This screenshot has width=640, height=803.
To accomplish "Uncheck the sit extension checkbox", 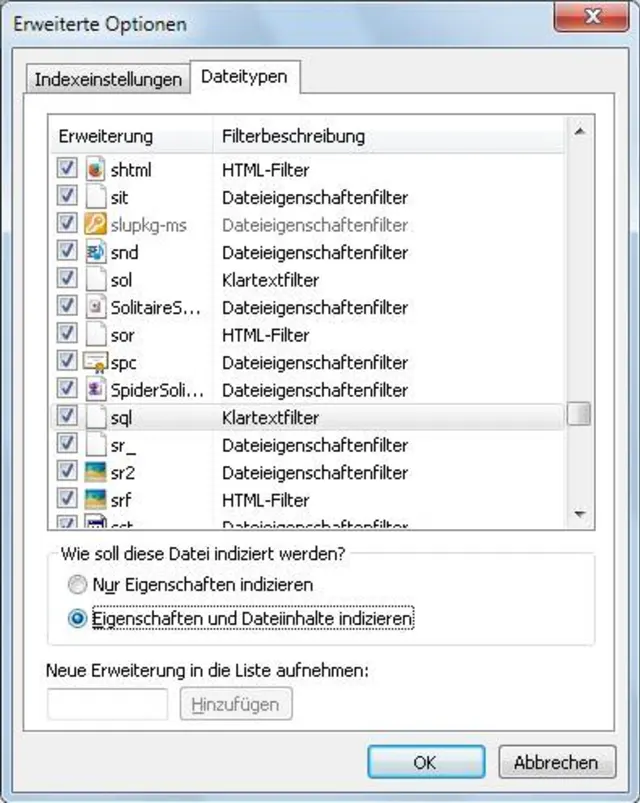I will coord(67,195).
